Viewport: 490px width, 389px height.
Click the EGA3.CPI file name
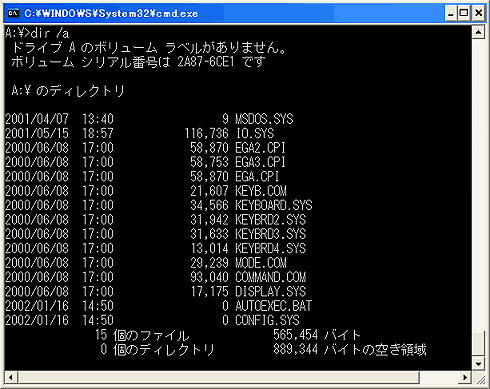click(260, 162)
